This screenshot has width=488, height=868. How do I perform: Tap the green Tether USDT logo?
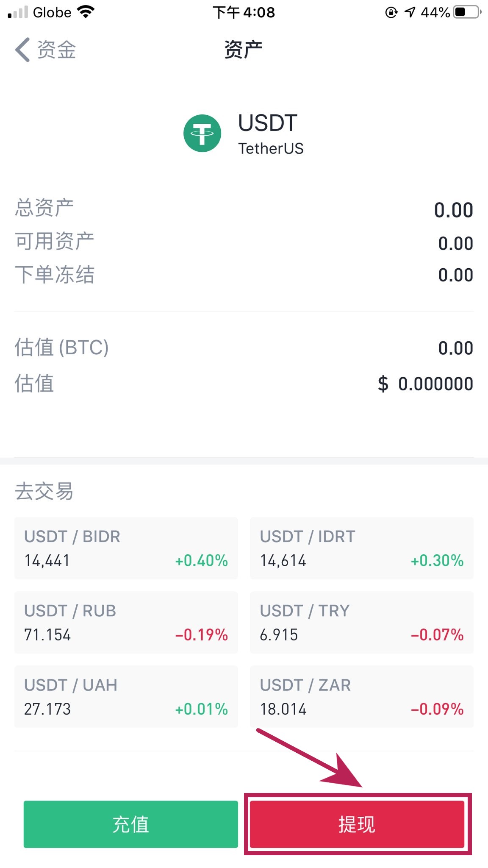pyautogui.click(x=202, y=133)
